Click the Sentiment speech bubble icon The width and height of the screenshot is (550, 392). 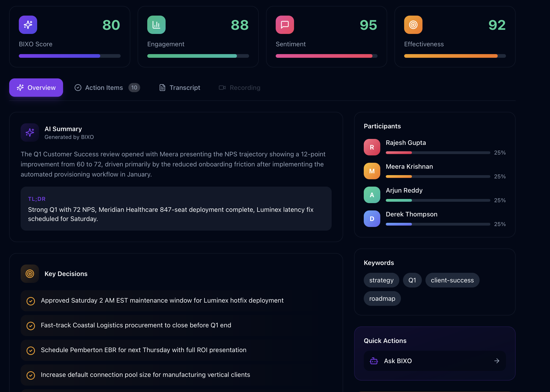pos(285,24)
